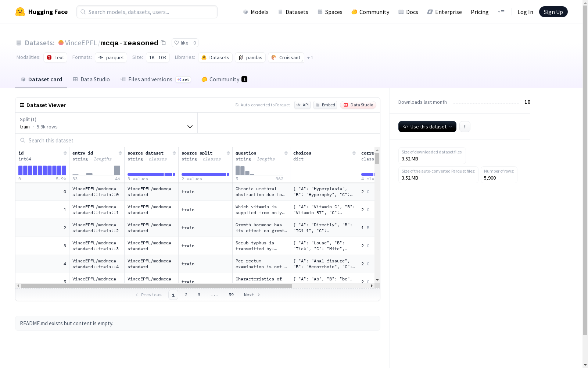
Task: Open the Community tab
Action: [x=224, y=79]
